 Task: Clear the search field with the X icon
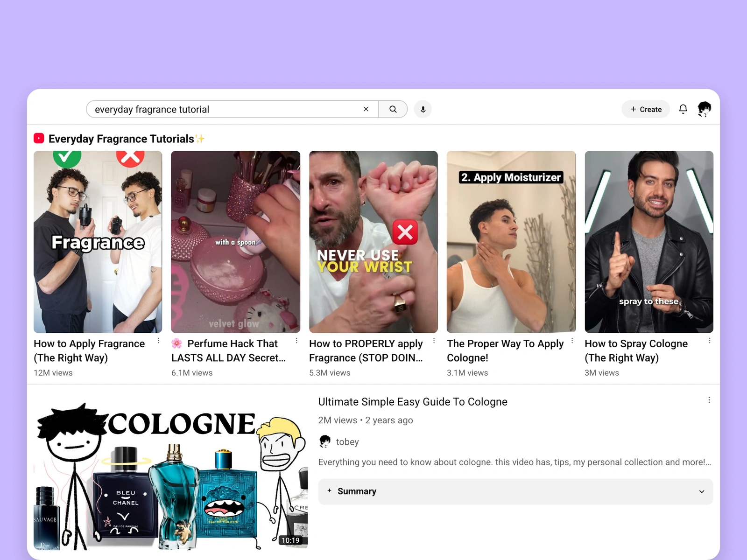coord(366,109)
